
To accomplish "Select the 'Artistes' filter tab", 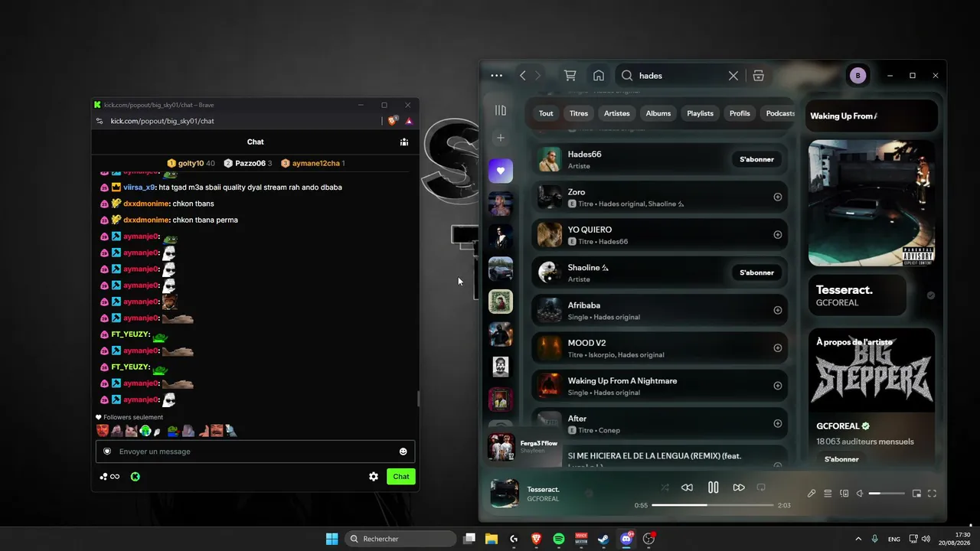I will tap(616, 113).
